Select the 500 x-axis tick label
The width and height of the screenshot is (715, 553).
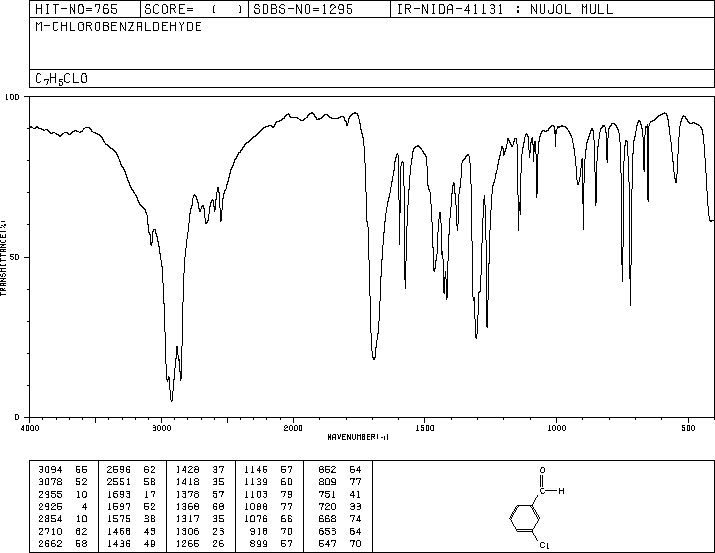coord(688,427)
